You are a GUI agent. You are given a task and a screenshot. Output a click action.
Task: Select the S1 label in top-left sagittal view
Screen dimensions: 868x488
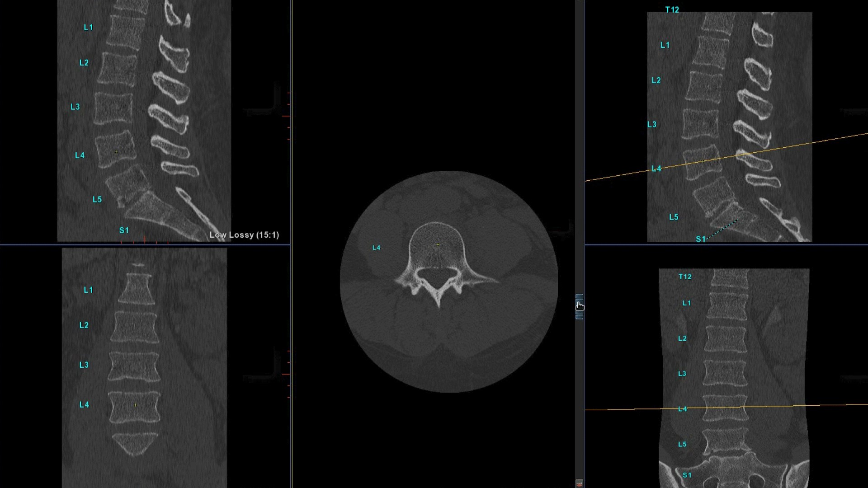point(124,230)
